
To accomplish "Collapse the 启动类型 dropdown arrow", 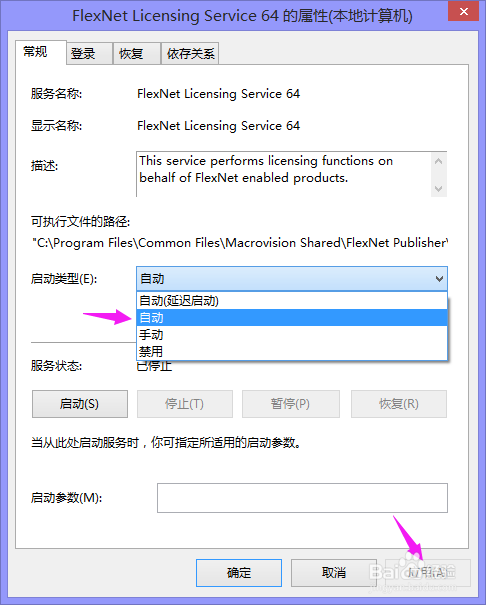I will (x=439, y=279).
